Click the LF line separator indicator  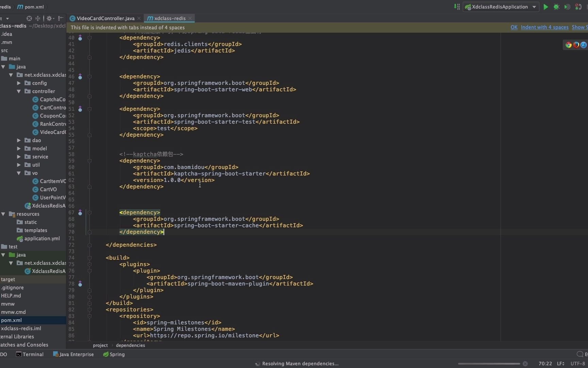click(x=560, y=364)
